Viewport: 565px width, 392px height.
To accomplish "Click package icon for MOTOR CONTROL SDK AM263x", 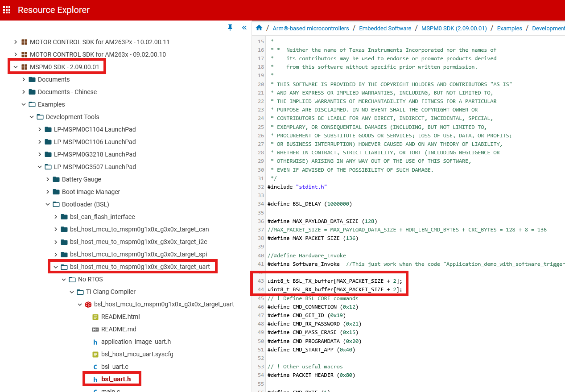I will [x=24, y=54].
